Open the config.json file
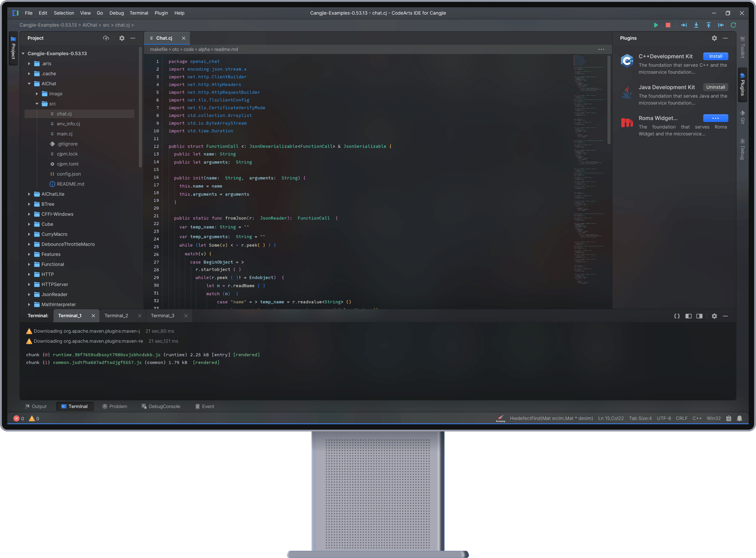Image resolution: width=756 pixels, height=558 pixels. [69, 174]
